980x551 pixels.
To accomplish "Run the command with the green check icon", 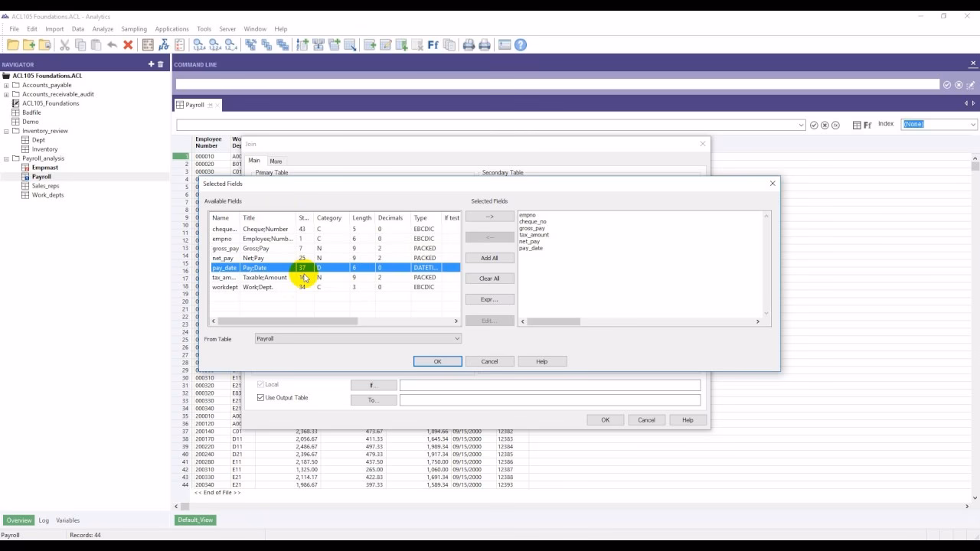I will 947,84.
